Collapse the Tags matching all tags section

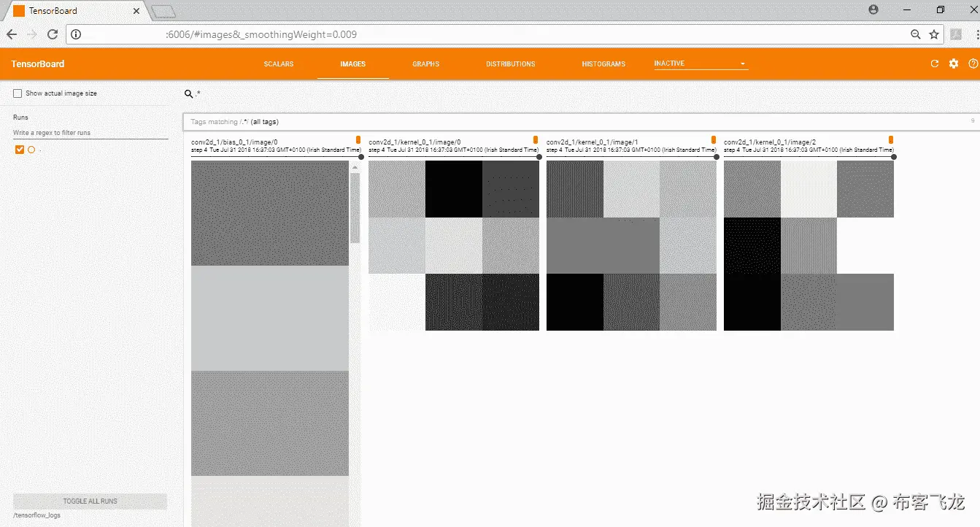[x=581, y=122]
